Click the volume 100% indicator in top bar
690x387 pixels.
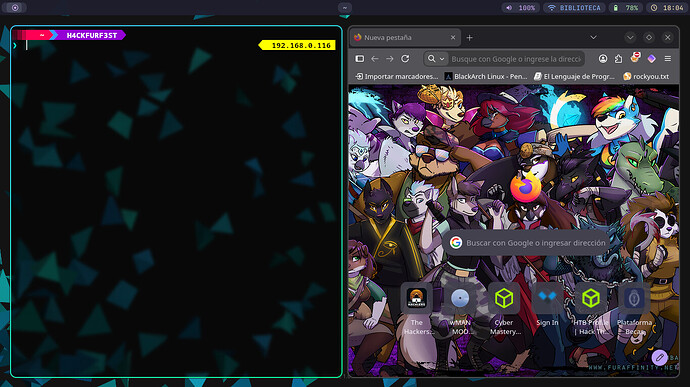(x=521, y=8)
